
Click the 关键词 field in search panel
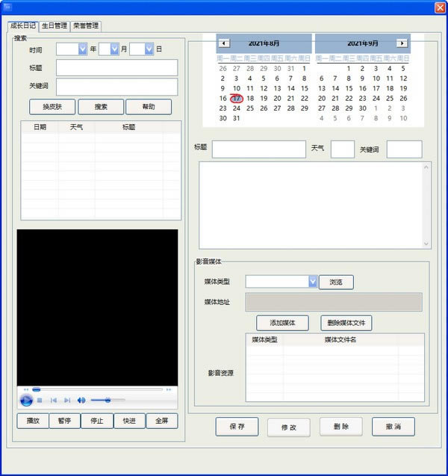(116, 87)
